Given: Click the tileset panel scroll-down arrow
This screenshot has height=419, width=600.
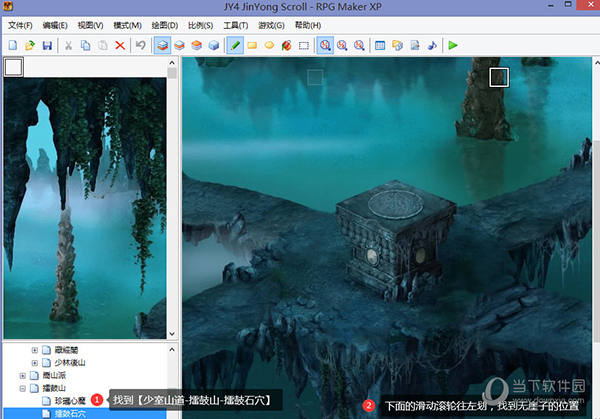Looking at the screenshot, I should (x=172, y=334).
